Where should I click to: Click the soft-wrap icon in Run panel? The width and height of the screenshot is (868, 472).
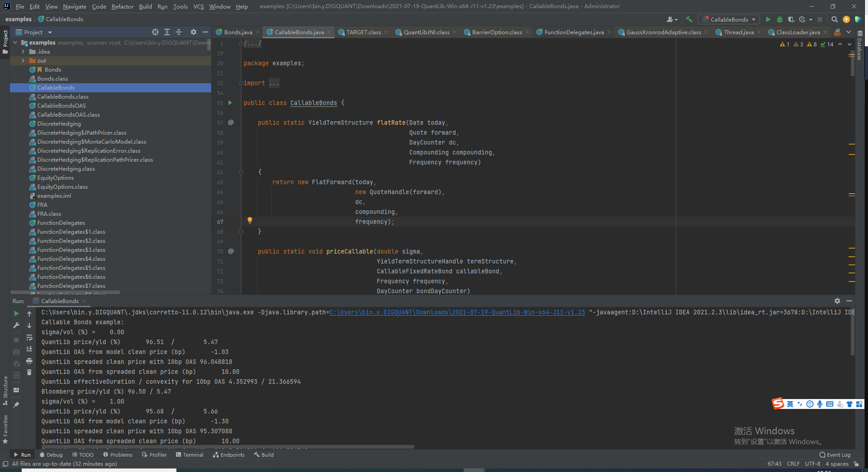pyautogui.click(x=29, y=337)
